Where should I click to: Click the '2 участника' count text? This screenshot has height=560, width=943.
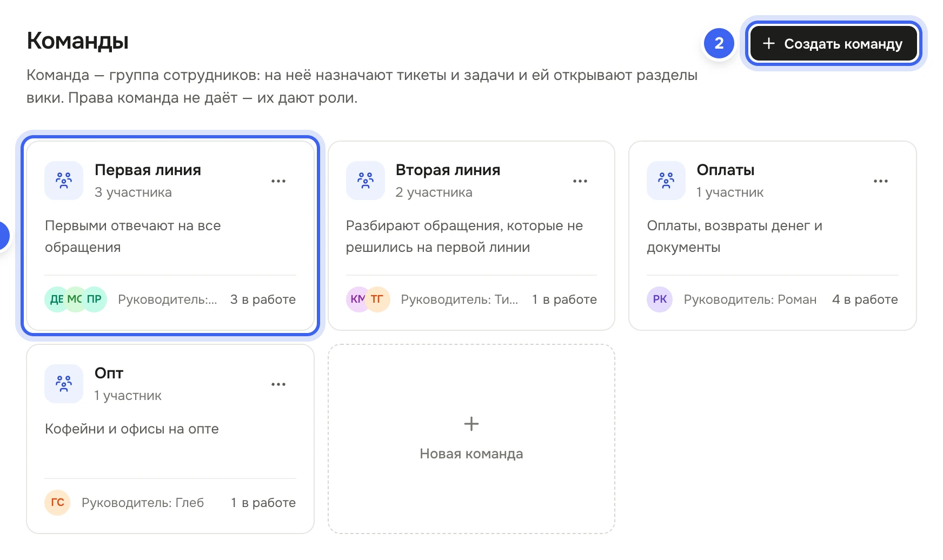pyautogui.click(x=434, y=192)
